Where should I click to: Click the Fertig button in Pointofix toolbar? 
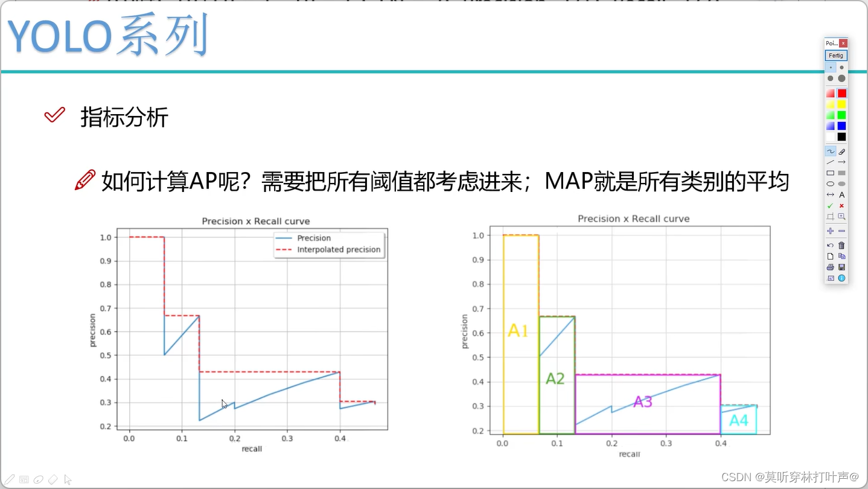point(836,55)
